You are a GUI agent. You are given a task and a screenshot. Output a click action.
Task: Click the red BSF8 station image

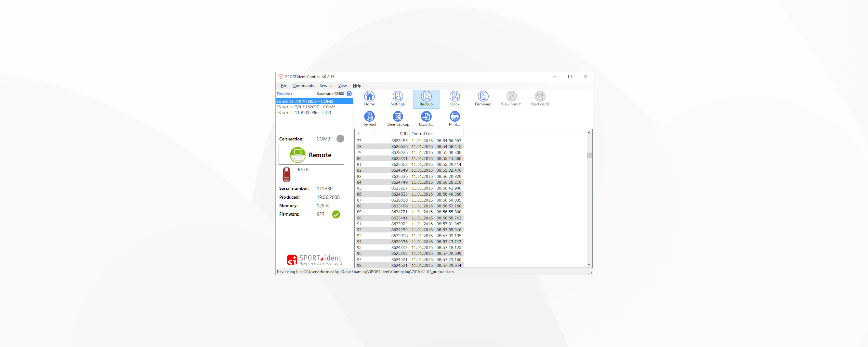(x=287, y=175)
